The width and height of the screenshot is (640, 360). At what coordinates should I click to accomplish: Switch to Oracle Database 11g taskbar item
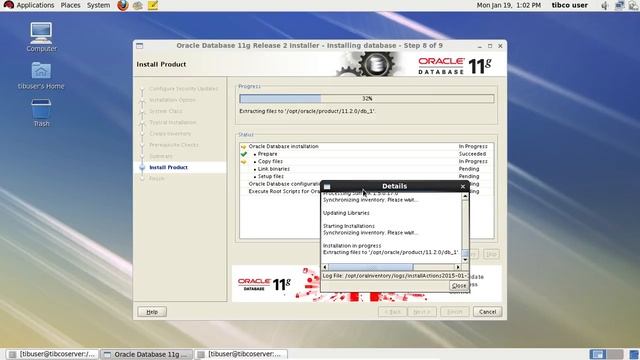point(147,354)
